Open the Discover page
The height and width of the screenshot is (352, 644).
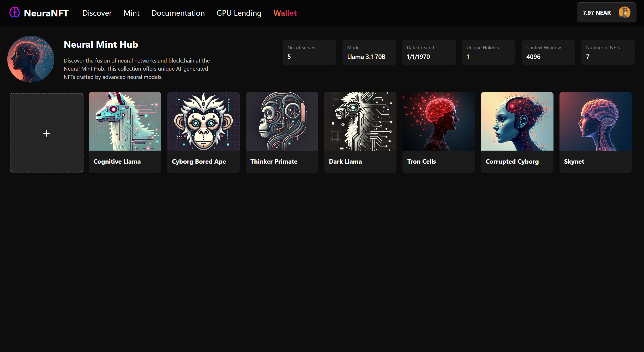[x=97, y=13]
